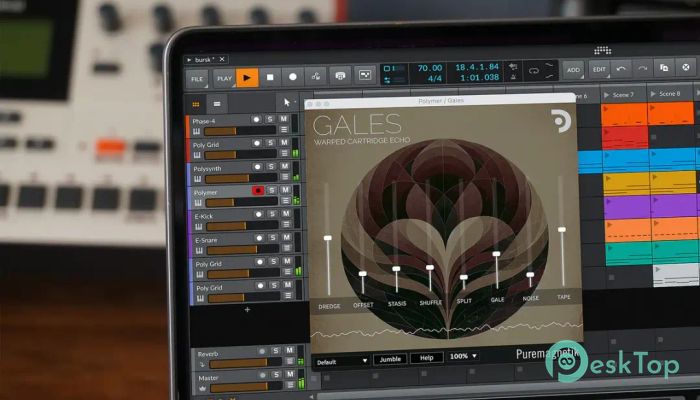Open the Bitwig dashboard logo icon

click(603, 50)
